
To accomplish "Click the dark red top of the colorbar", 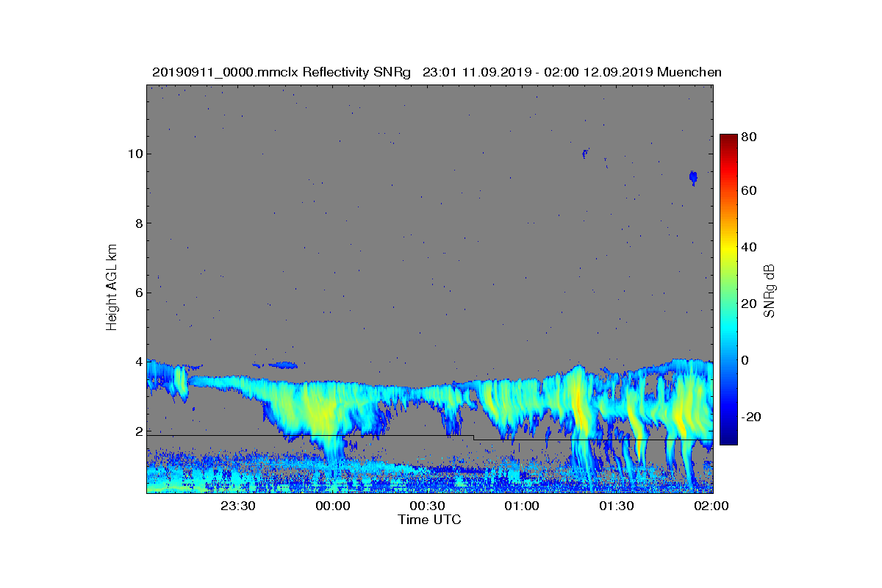I will click(x=728, y=139).
